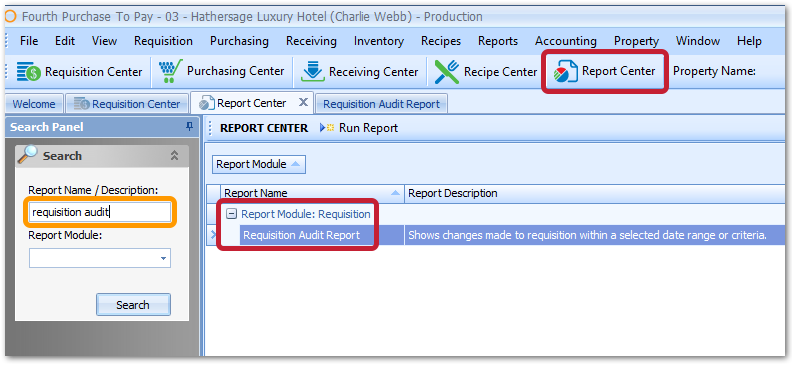Open the View menu
The height and width of the screenshot is (365, 792).
point(104,41)
